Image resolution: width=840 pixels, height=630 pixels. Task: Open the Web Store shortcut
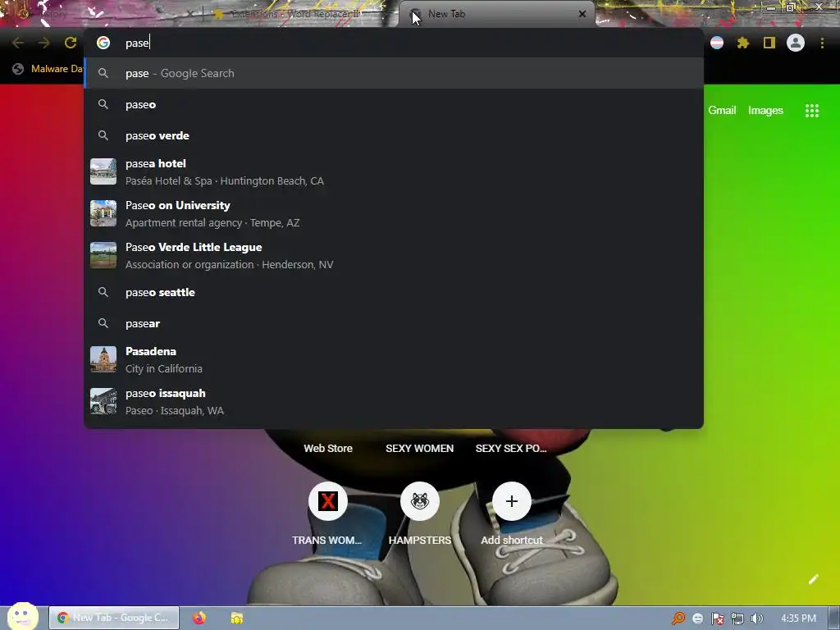pos(328,449)
